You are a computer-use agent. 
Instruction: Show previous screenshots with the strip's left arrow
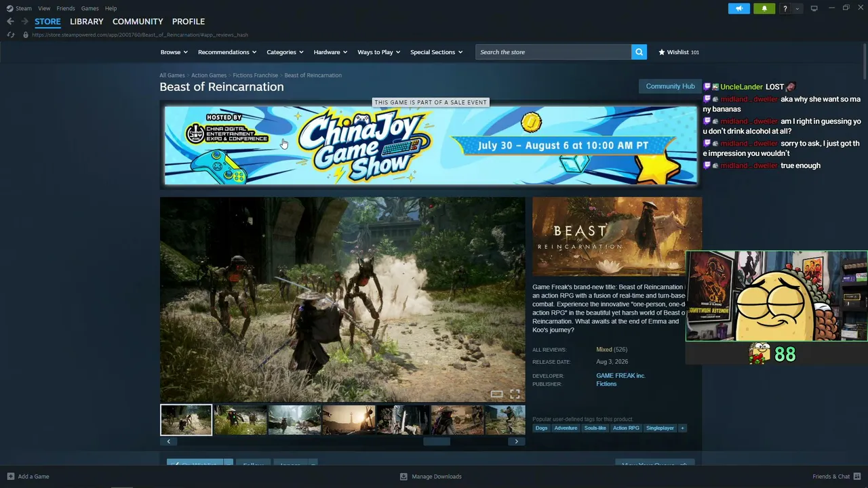coord(169,441)
